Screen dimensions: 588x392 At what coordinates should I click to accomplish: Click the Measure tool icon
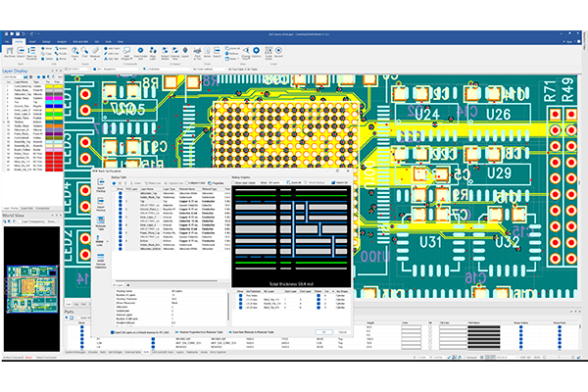click(95, 52)
